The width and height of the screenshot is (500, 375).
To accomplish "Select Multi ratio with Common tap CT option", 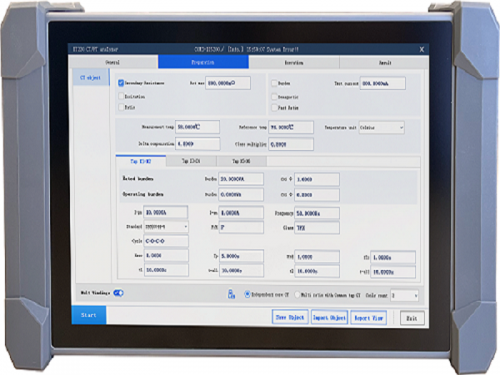I will tap(297, 295).
